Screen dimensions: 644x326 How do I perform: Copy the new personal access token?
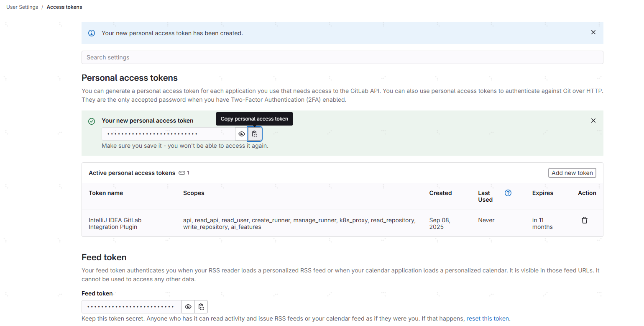255,134
